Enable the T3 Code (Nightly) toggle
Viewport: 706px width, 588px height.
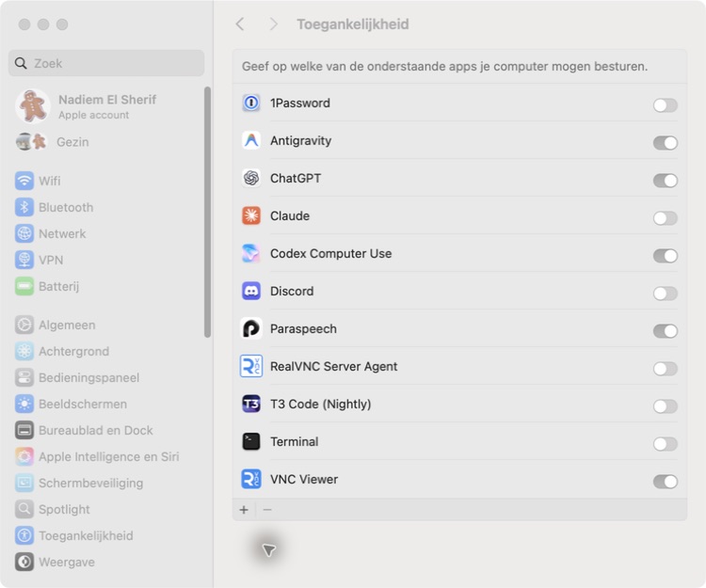[665, 406]
